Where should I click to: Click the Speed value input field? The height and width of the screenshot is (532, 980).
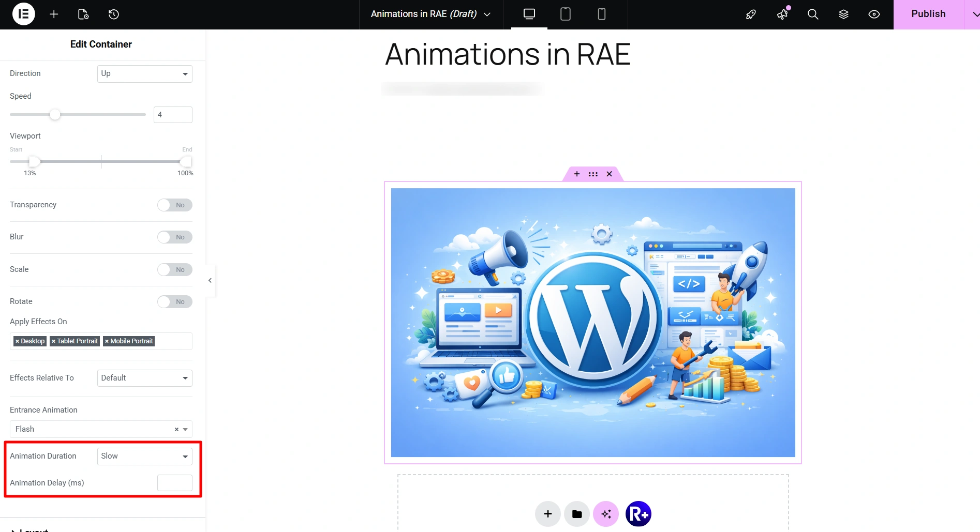point(173,115)
